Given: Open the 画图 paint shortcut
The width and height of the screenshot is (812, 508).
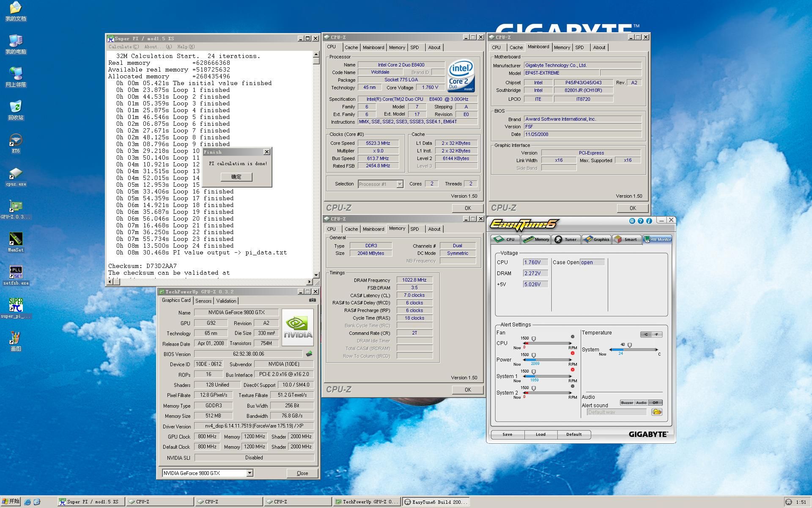Looking at the screenshot, I should (16, 341).
